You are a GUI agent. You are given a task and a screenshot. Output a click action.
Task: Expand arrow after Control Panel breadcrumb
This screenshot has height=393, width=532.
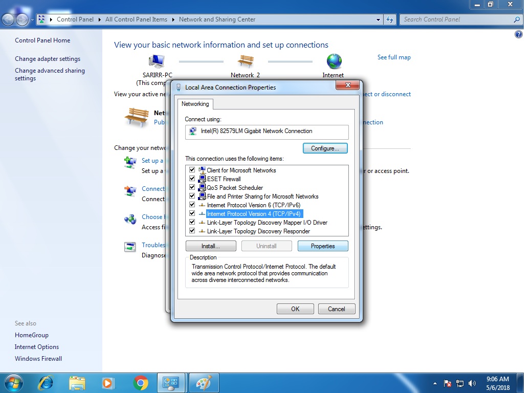tap(99, 19)
